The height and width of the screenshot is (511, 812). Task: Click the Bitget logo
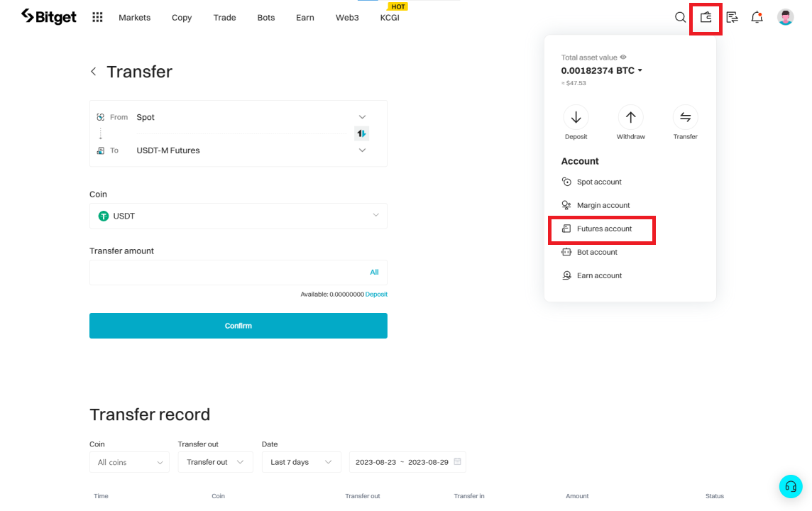coord(49,16)
